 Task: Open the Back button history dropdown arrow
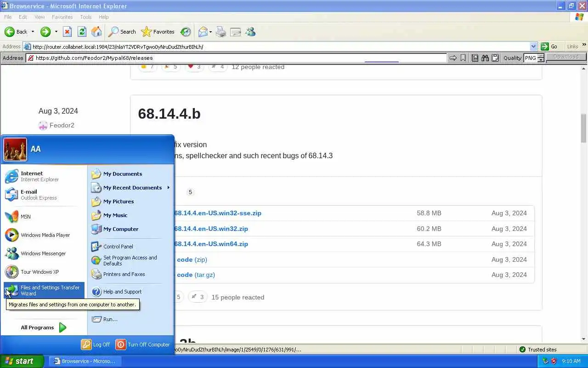pyautogui.click(x=33, y=32)
